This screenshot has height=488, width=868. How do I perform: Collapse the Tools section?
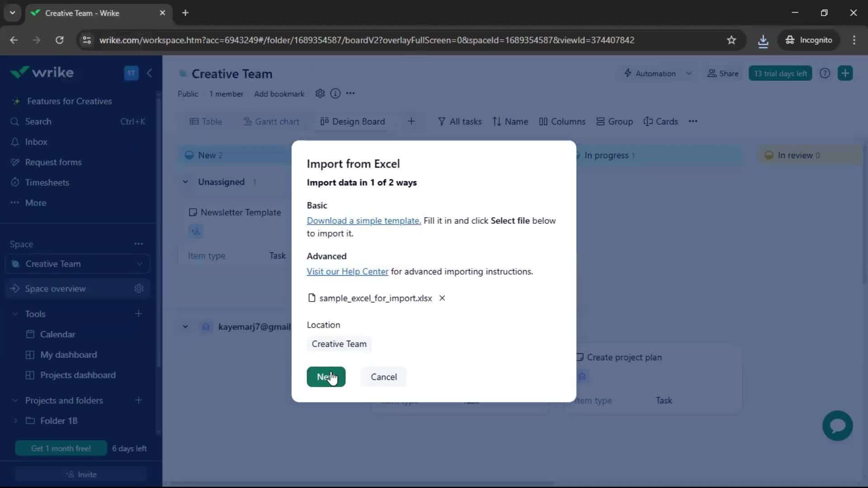(15, 314)
